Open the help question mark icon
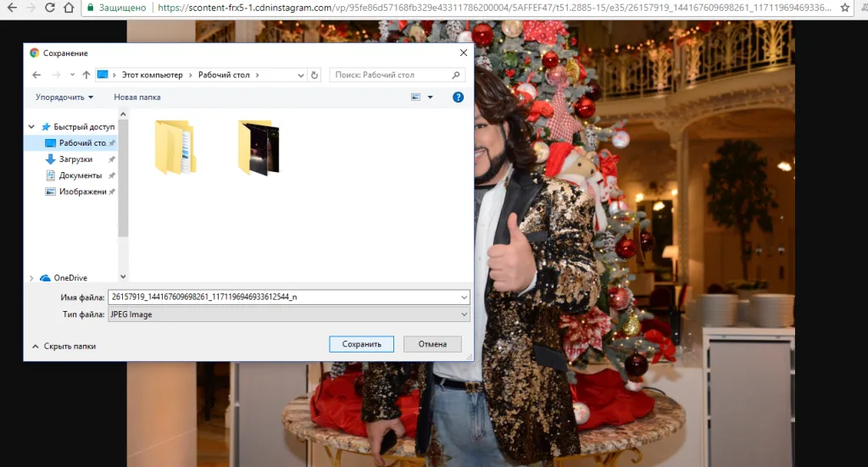868x467 pixels. 458,97
